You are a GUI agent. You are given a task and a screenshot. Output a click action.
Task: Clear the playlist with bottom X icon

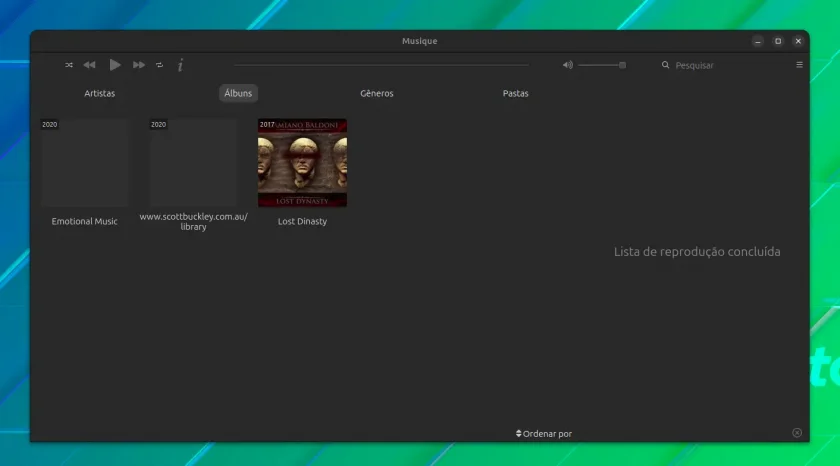797,433
